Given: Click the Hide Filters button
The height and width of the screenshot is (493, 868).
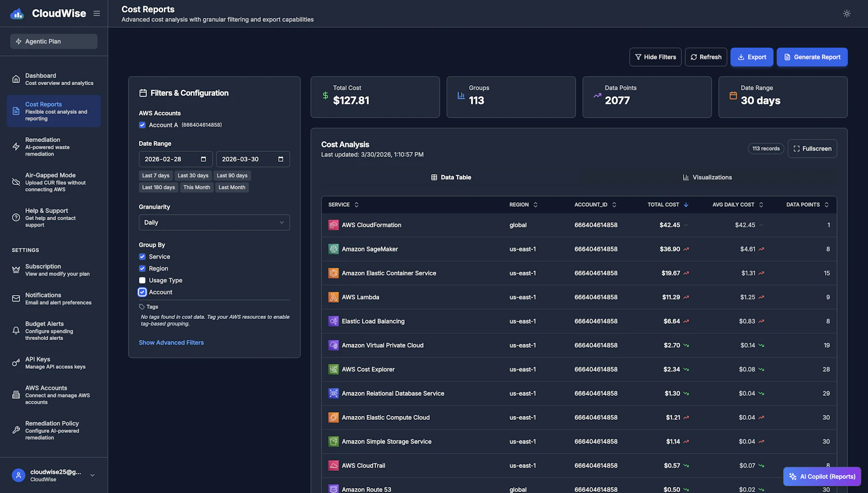Looking at the screenshot, I should tap(655, 57).
